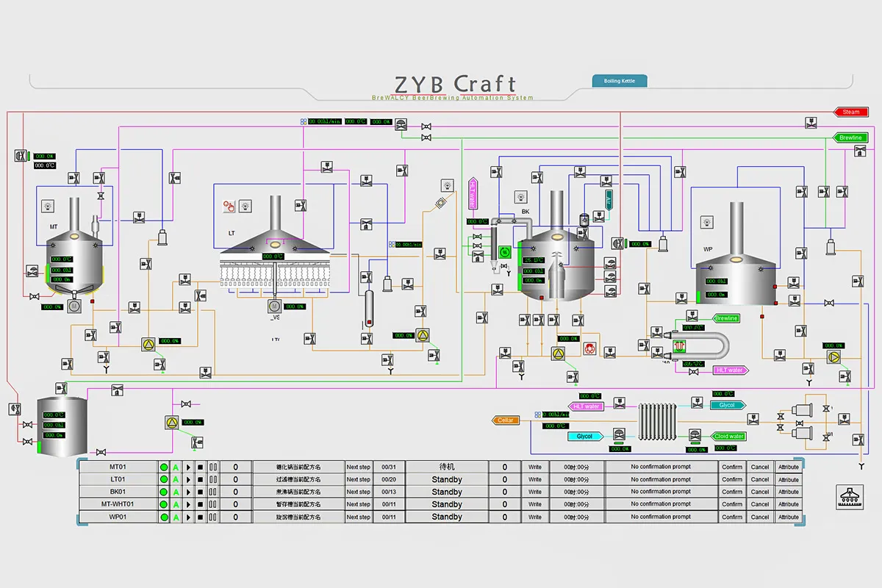The height and width of the screenshot is (588, 882).
Task: Click the yellow pump right of LT tank
Action: 423,335
